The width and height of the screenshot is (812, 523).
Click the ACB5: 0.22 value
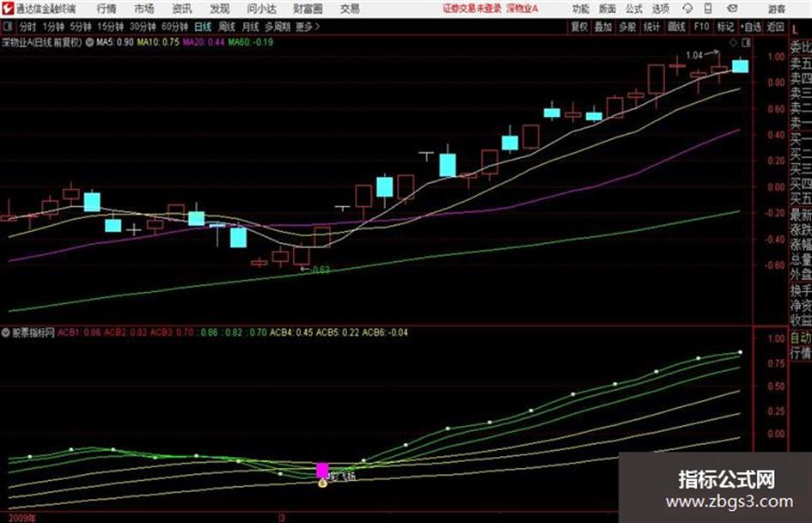coord(337,332)
